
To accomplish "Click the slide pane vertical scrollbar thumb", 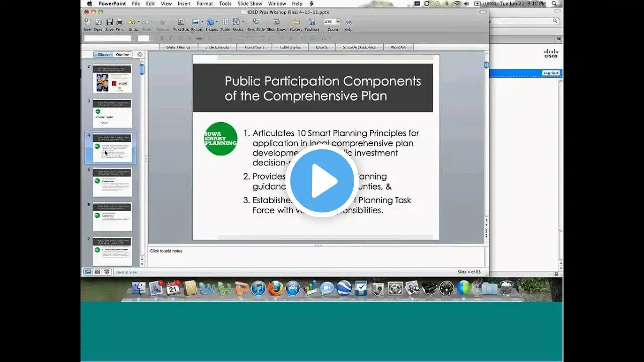I will tap(487, 65).
